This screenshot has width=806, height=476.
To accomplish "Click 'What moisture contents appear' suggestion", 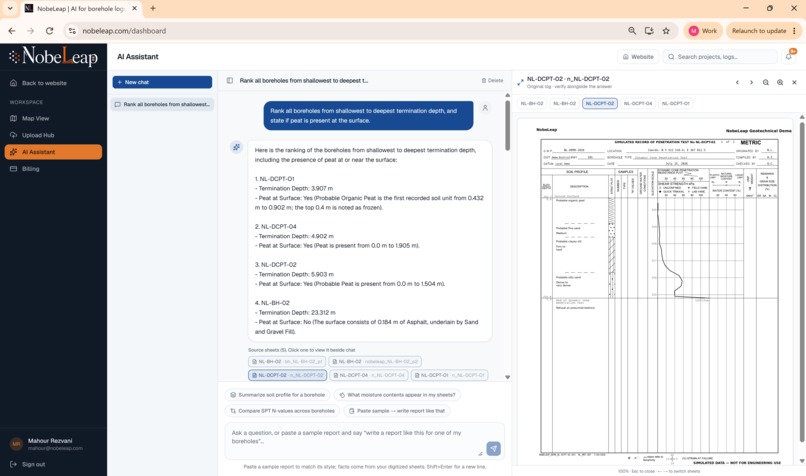I will (x=397, y=395).
